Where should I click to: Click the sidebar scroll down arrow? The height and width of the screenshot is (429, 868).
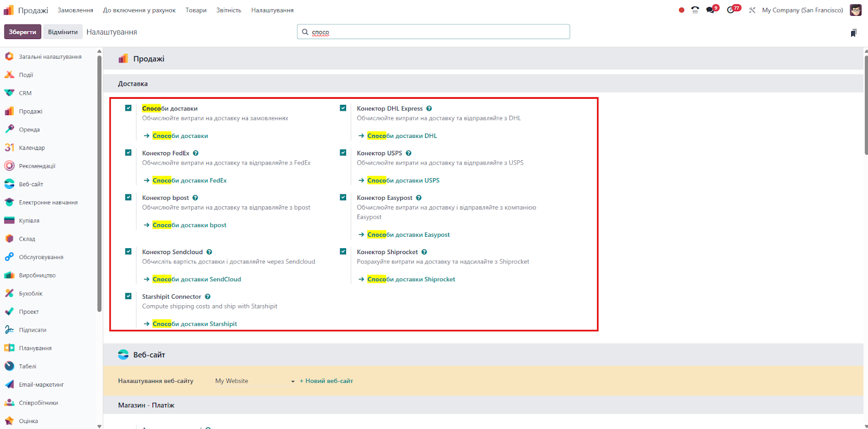click(x=99, y=426)
